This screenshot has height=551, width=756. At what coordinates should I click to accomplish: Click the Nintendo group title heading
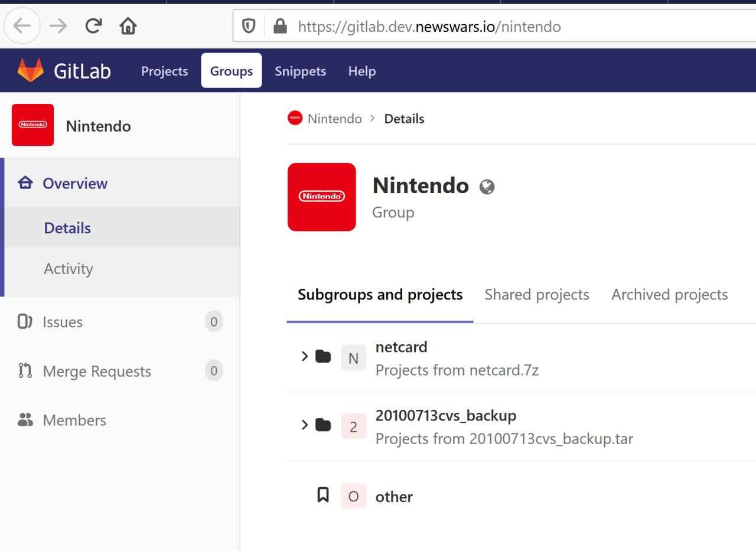click(421, 185)
